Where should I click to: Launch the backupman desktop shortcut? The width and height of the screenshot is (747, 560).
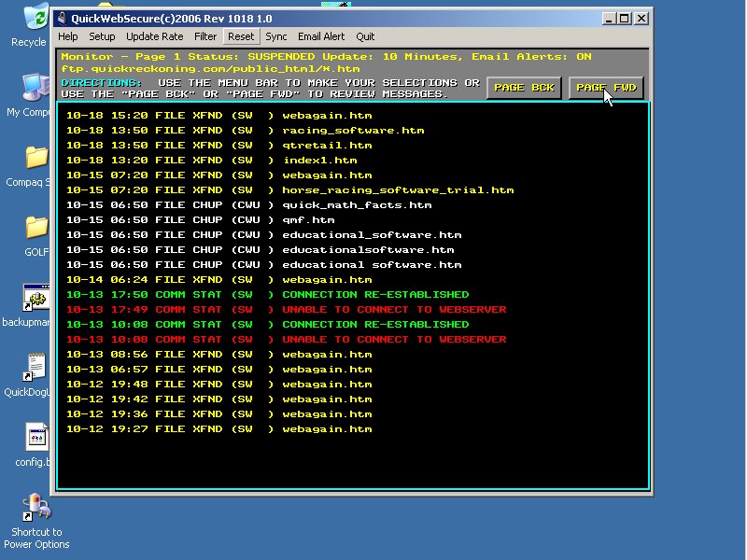tap(35, 298)
